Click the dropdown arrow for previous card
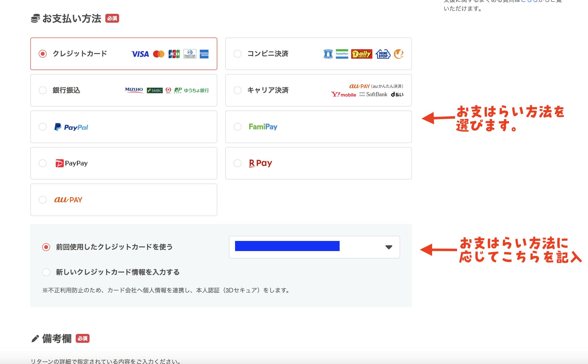 389,247
